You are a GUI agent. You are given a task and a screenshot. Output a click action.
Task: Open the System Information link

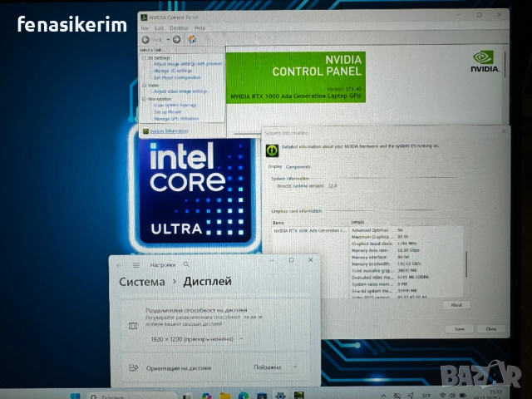169,131
